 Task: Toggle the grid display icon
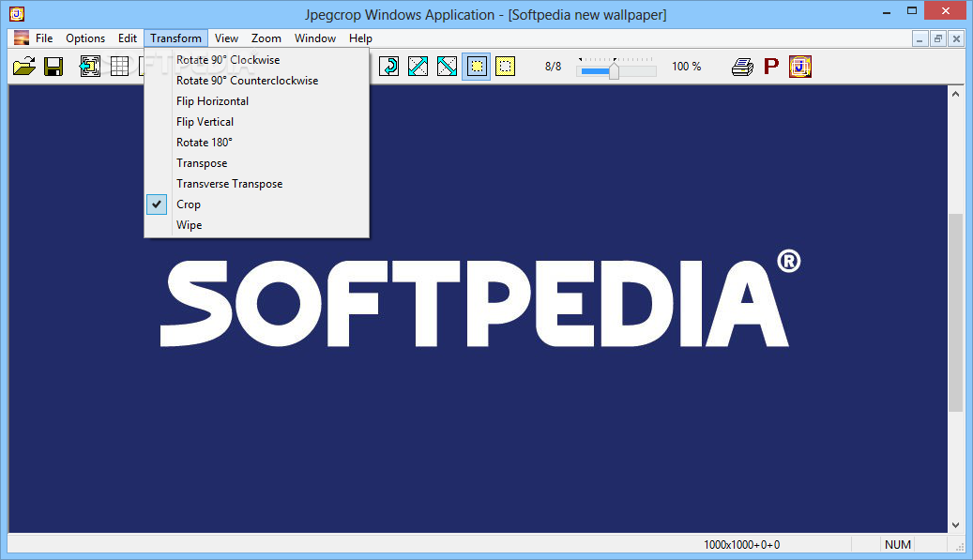click(x=119, y=67)
